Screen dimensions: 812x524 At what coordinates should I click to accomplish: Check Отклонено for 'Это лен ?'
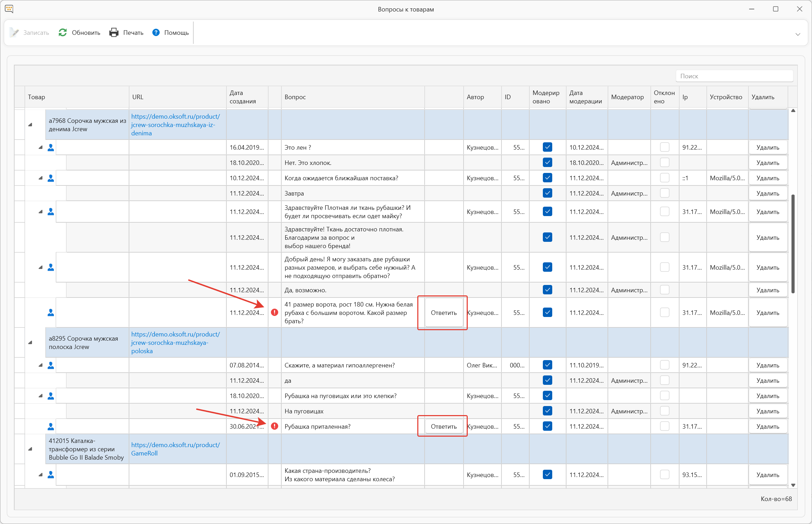point(665,147)
